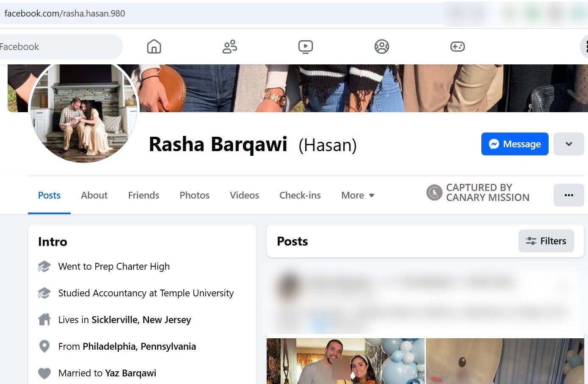Open the Gaming icon in top navigation
This screenshot has height=384, width=588.
point(457,47)
